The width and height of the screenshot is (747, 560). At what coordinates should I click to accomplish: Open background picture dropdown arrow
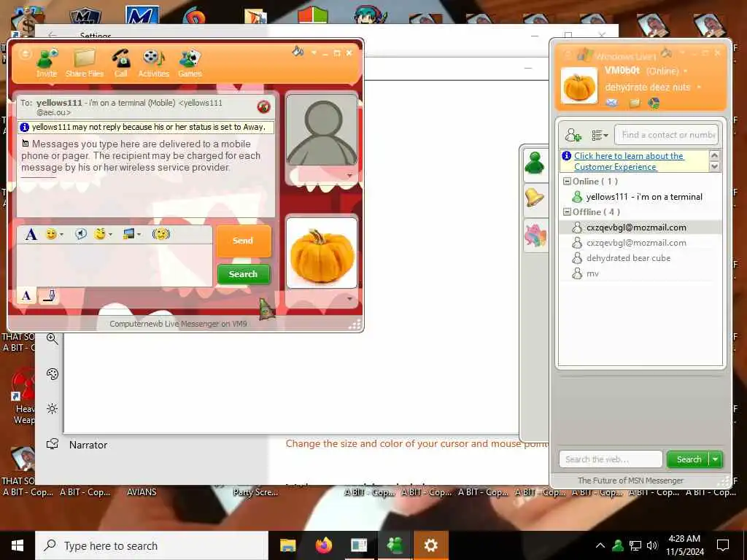pyautogui.click(x=139, y=234)
